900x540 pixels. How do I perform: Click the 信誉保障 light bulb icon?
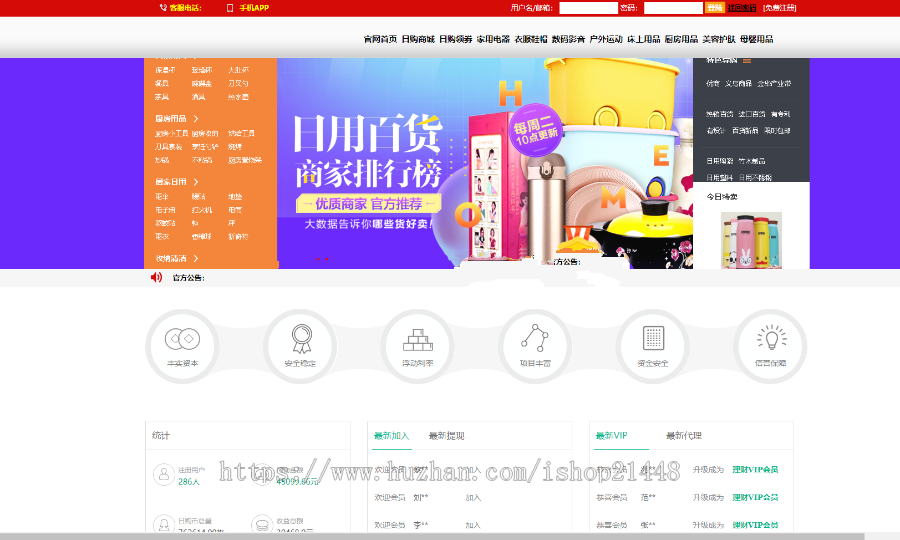pyautogui.click(x=771, y=337)
